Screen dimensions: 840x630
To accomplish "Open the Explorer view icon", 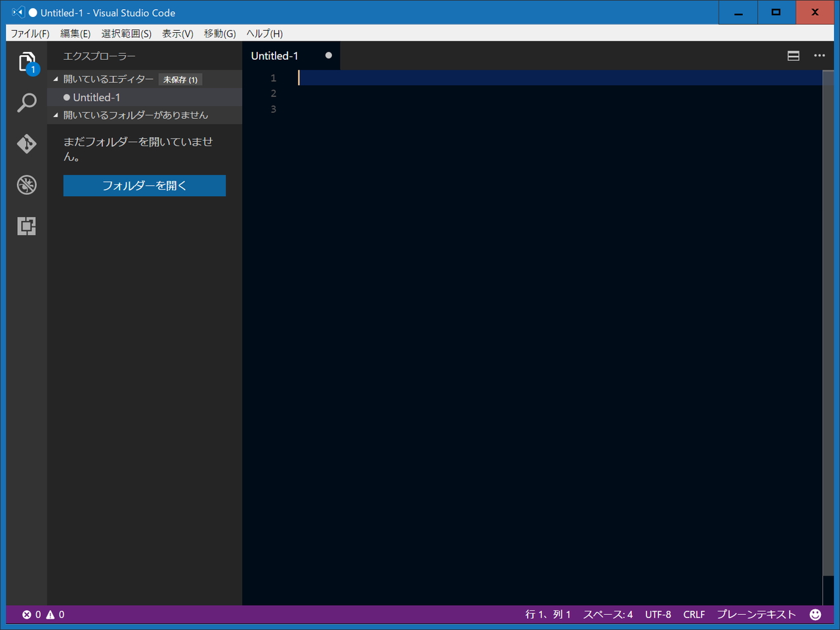I will (x=26, y=61).
